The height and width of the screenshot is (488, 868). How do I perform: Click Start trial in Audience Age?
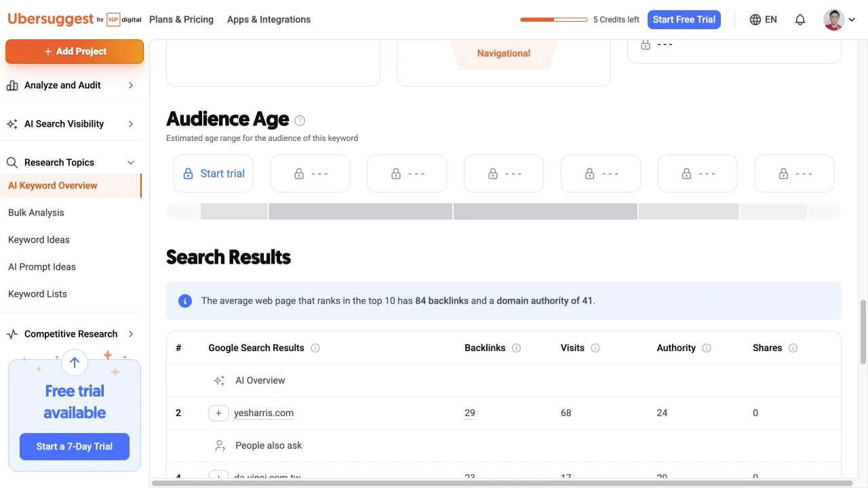(214, 174)
